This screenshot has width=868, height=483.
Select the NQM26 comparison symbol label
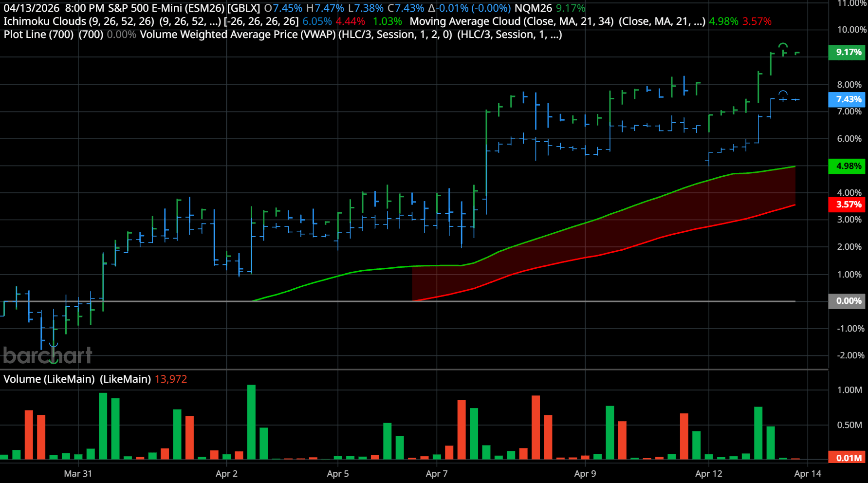[533, 8]
